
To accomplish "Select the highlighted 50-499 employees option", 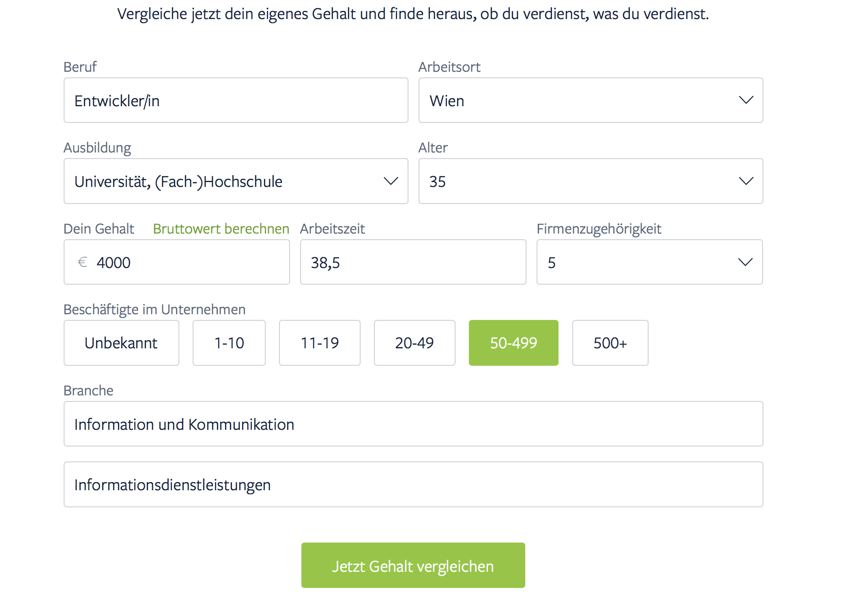I will [x=513, y=343].
